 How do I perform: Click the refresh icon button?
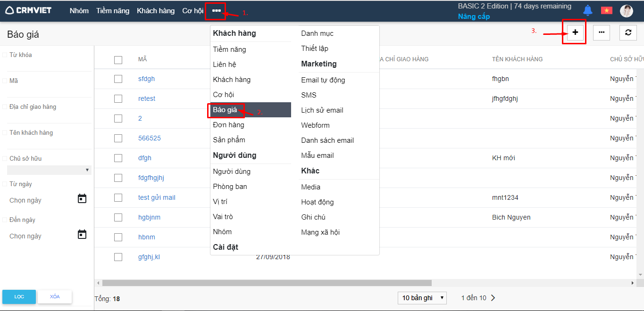[x=627, y=33]
